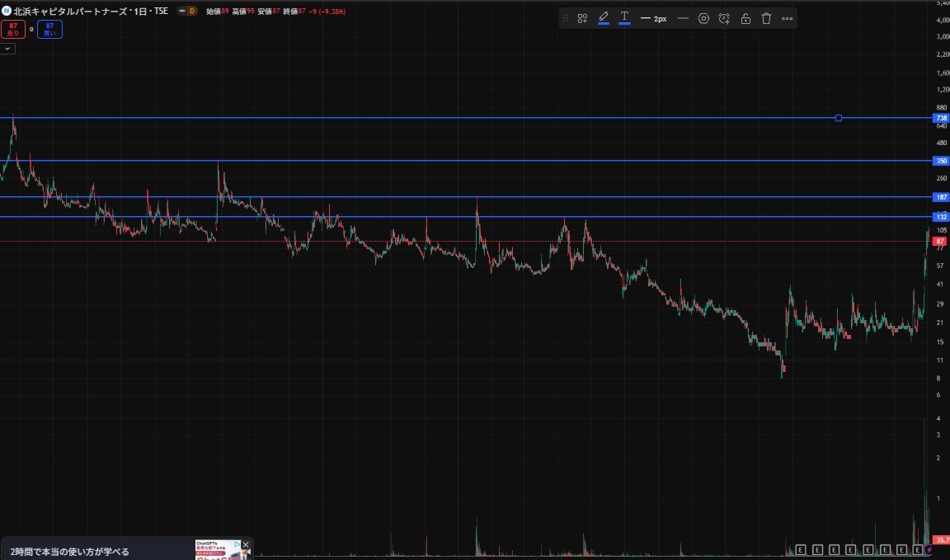Select the handle on the 738 horizontal line

(x=839, y=118)
